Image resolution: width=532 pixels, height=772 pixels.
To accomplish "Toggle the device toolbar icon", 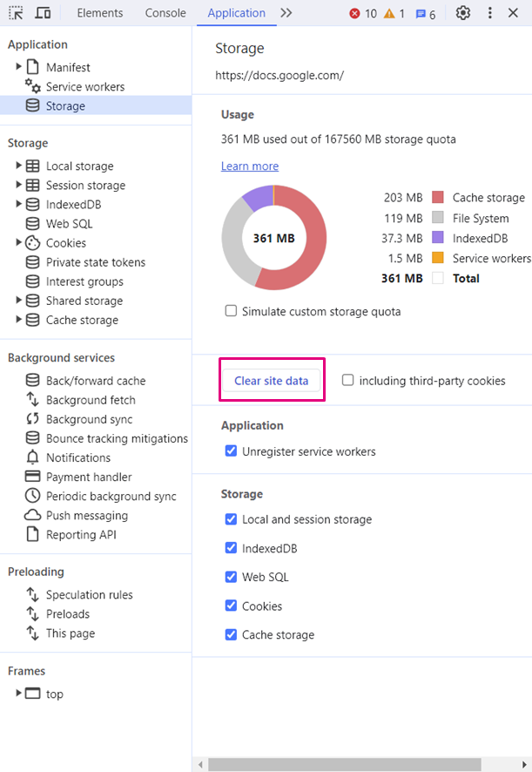I will pyautogui.click(x=43, y=13).
